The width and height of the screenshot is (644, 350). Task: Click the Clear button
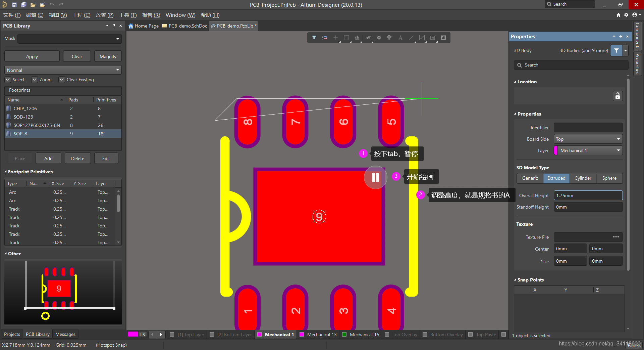(77, 56)
